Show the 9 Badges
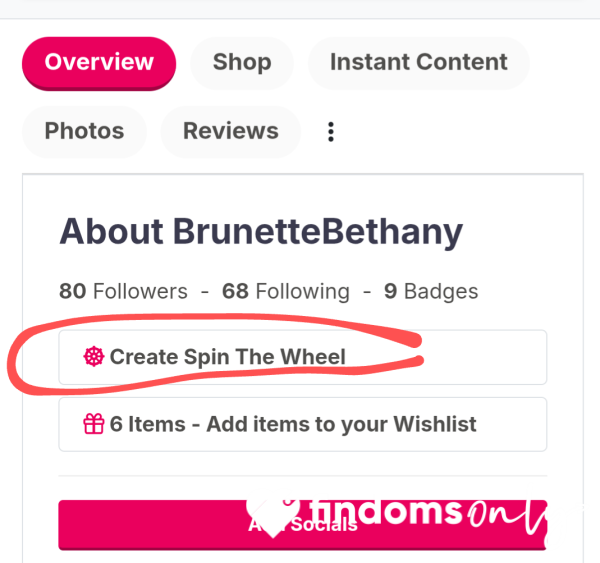600x563 pixels. click(x=431, y=291)
